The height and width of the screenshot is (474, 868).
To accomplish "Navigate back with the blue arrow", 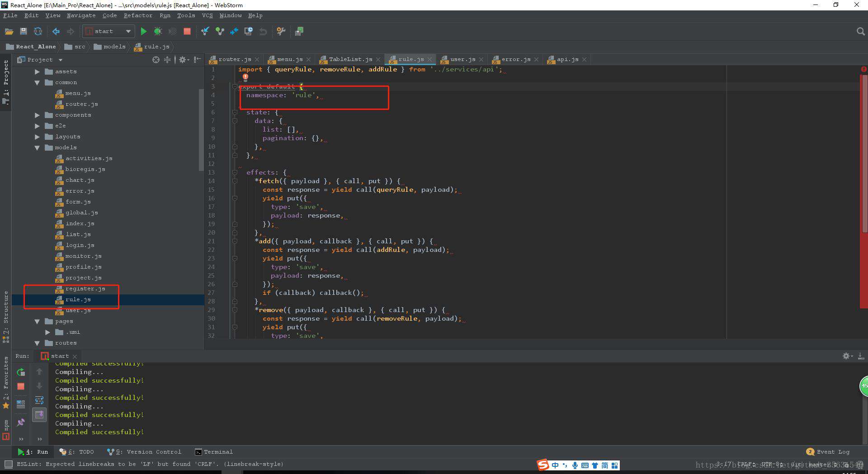I will pos(56,31).
